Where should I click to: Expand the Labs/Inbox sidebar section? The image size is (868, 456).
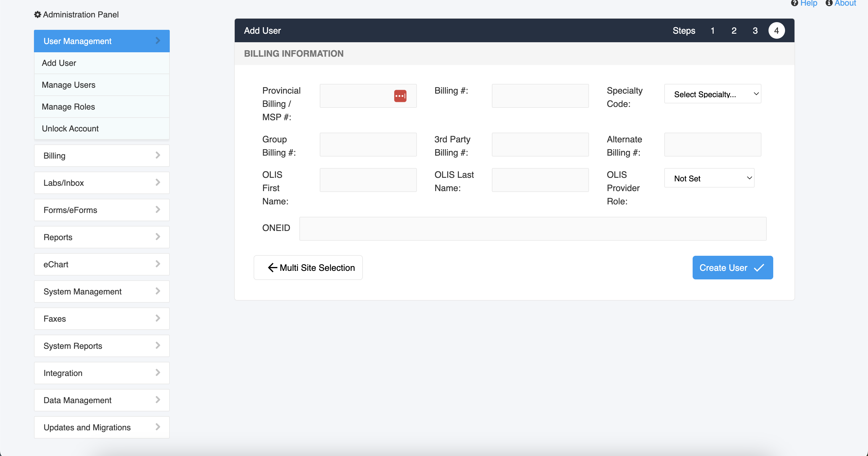[x=102, y=183]
